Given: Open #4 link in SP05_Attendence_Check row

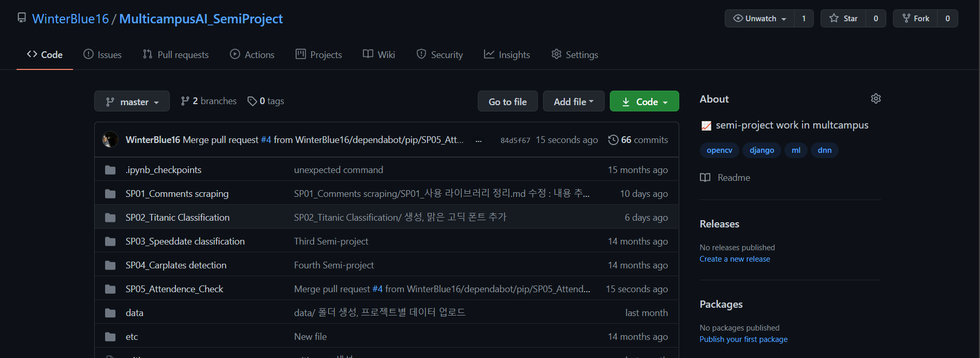Looking at the screenshot, I should (377, 289).
